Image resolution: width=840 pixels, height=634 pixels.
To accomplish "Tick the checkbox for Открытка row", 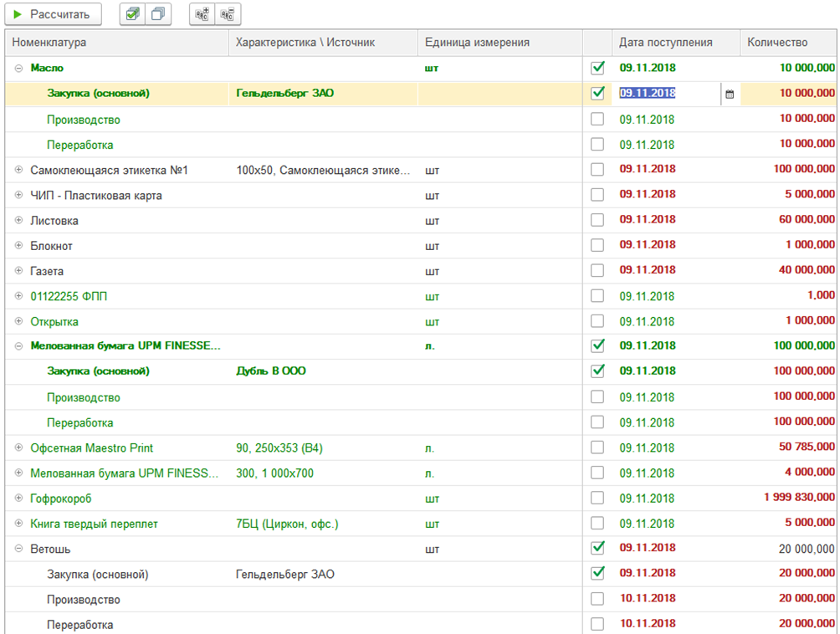I will (597, 321).
